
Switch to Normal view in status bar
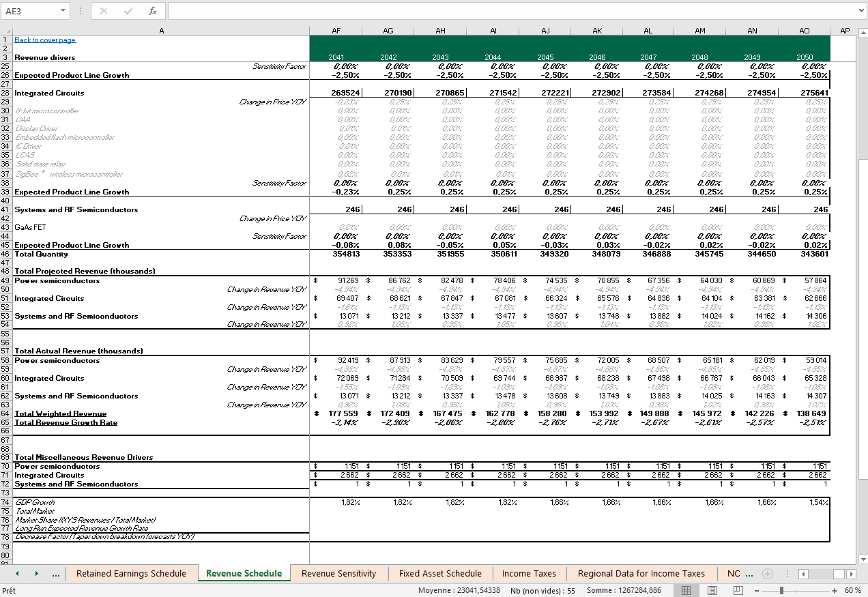point(687,591)
